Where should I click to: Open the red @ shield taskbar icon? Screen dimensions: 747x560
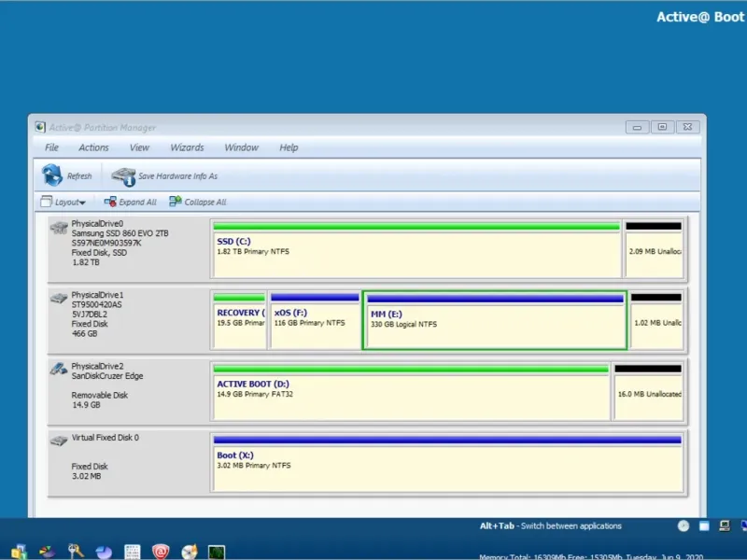tap(161, 552)
